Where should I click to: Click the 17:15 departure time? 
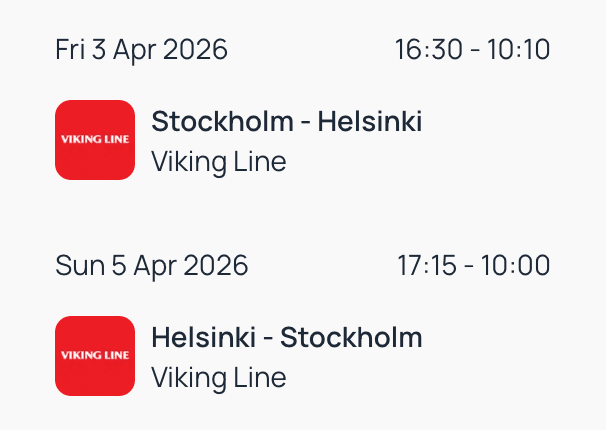coord(427,265)
